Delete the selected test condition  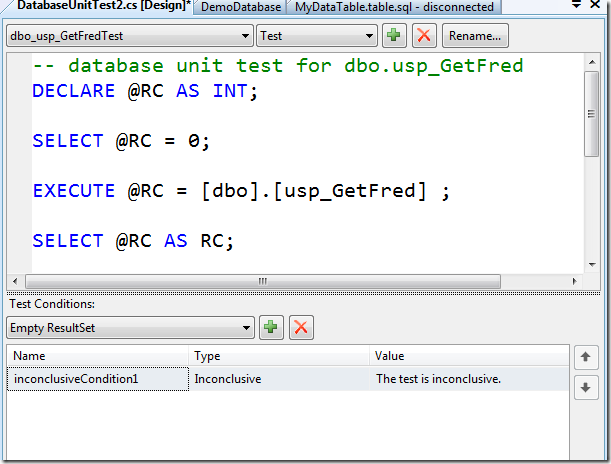(301, 327)
